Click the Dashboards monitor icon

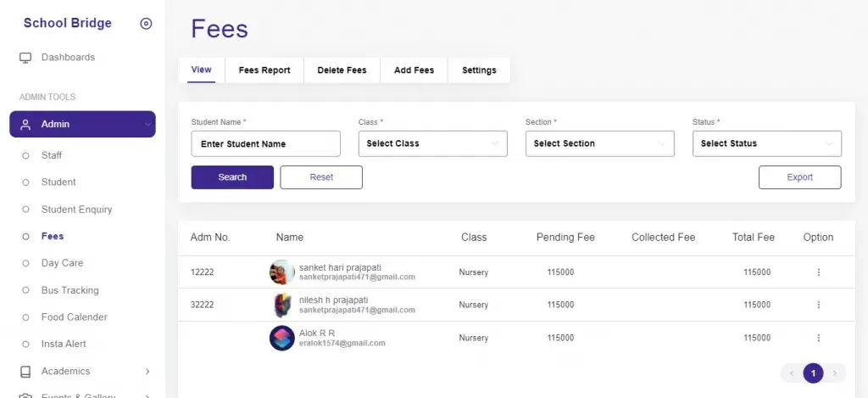point(25,58)
